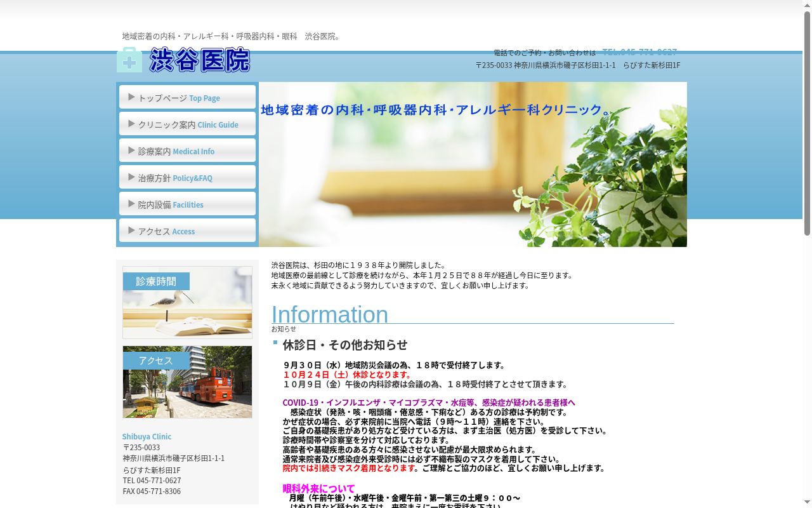
Task: Click the header address 〒235-0033 line
Action: point(578,65)
